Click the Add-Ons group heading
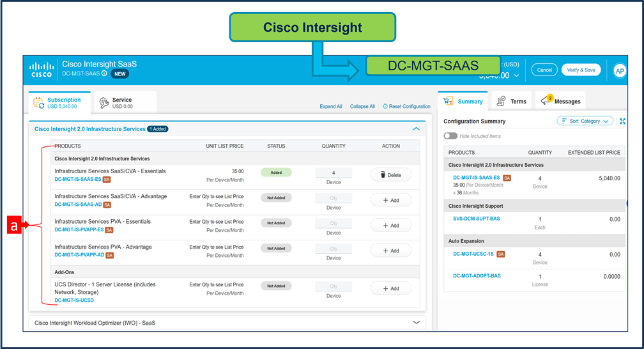The height and width of the screenshot is (349, 644). (65, 272)
